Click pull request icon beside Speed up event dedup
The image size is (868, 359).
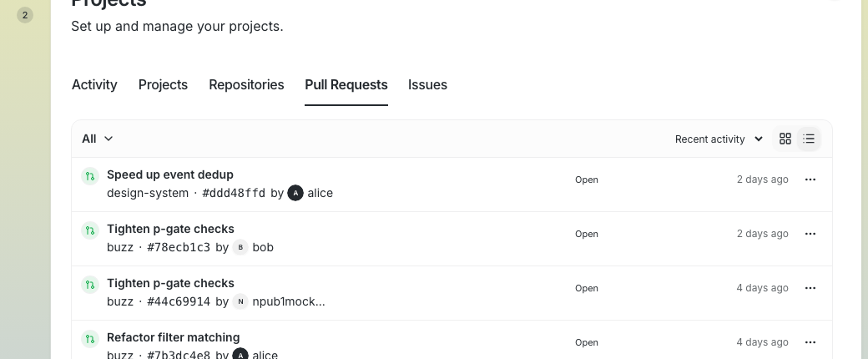[x=90, y=176]
